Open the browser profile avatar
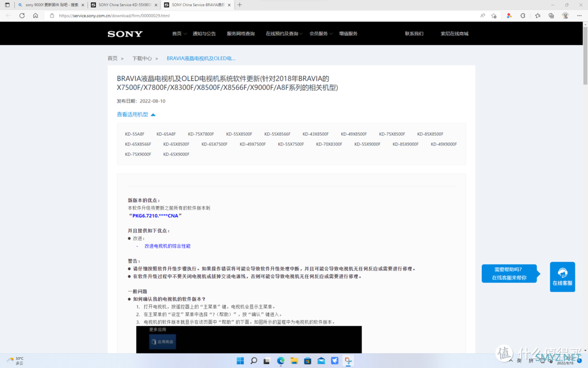Screen dimensions: 588x368 (x=565, y=16)
